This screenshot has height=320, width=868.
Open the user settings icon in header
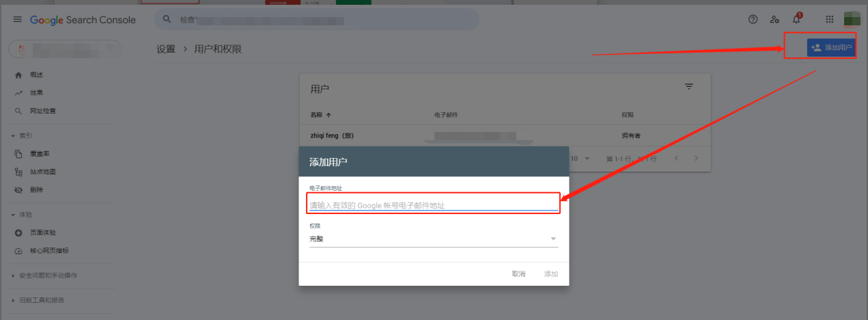pos(774,20)
